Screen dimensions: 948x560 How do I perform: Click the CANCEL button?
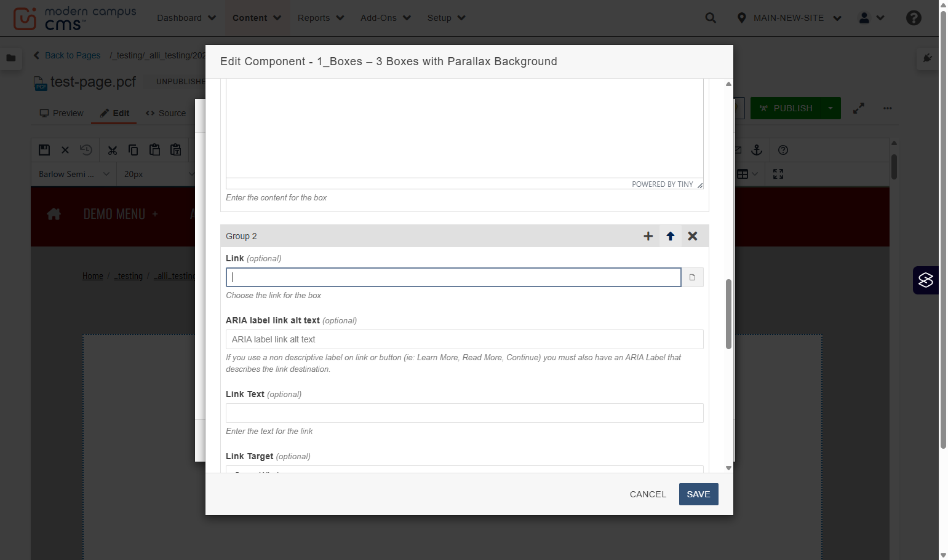648,494
